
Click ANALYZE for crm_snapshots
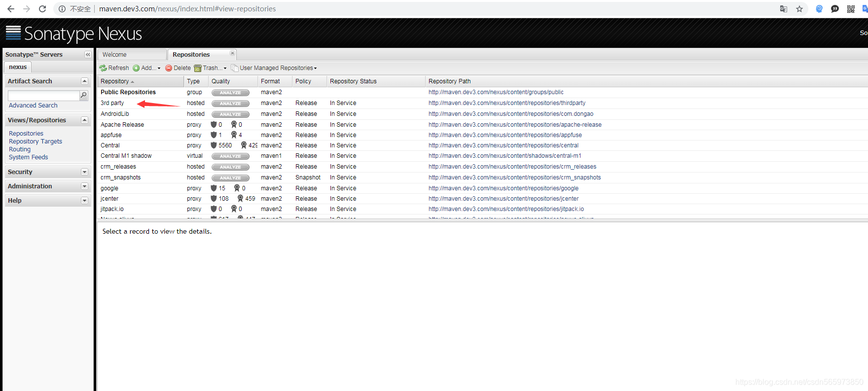(230, 178)
